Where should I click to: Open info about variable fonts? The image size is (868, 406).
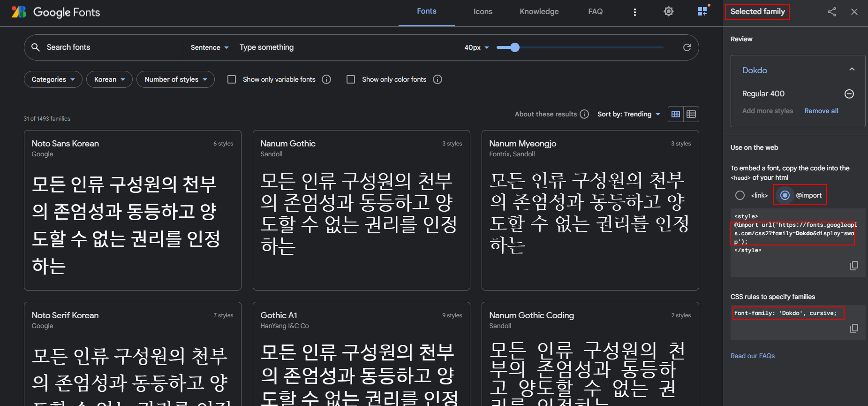tap(326, 79)
